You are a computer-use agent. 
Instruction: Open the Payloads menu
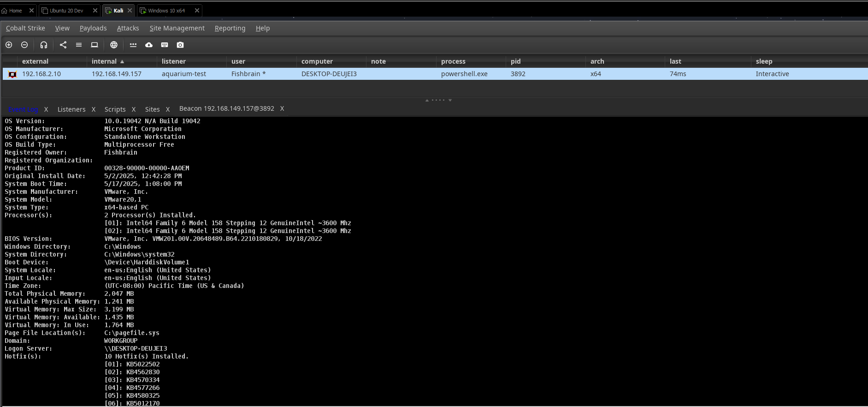click(x=93, y=28)
